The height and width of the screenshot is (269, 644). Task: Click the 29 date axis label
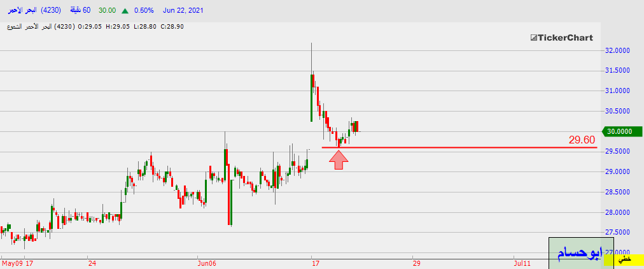click(416, 263)
